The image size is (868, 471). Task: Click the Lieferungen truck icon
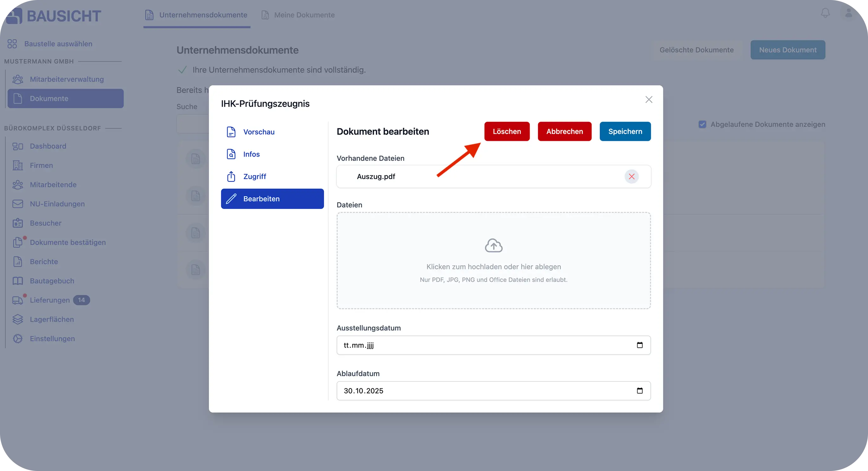(18, 300)
